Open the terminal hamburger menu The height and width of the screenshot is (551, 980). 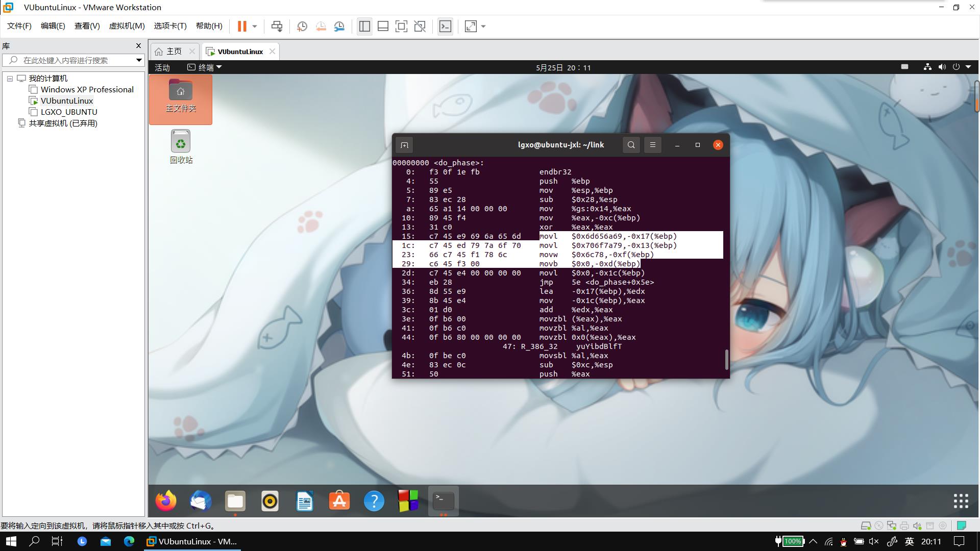pos(652,145)
